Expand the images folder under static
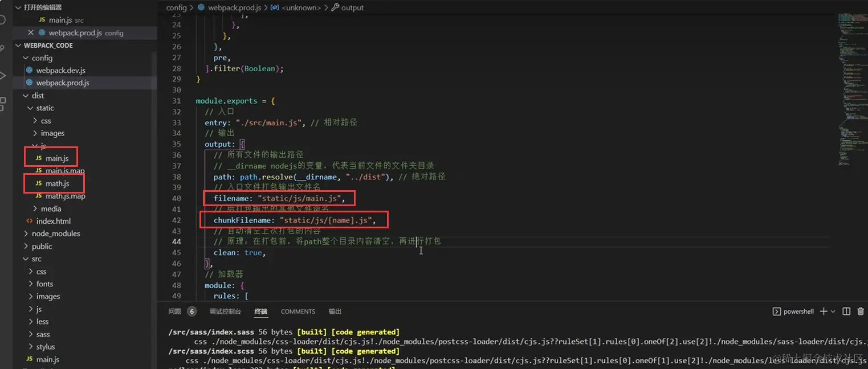868x369 pixels. pos(35,133)
